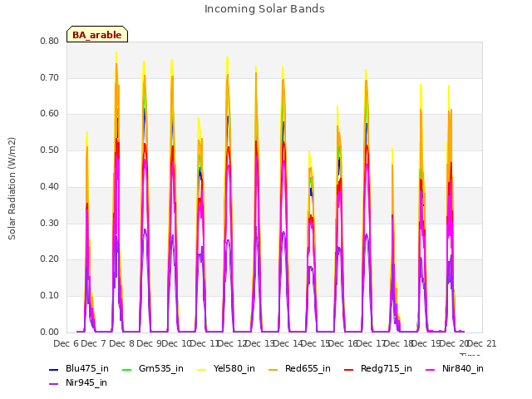Click the 0.80 y-axis tick label
This screenshot has height=399, width=532.
point(50,41)
